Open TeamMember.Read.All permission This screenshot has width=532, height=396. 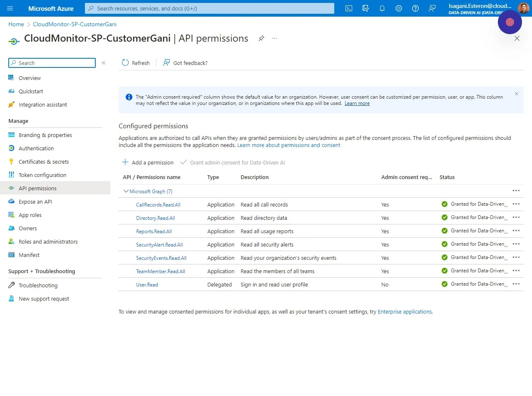[161, 271]
